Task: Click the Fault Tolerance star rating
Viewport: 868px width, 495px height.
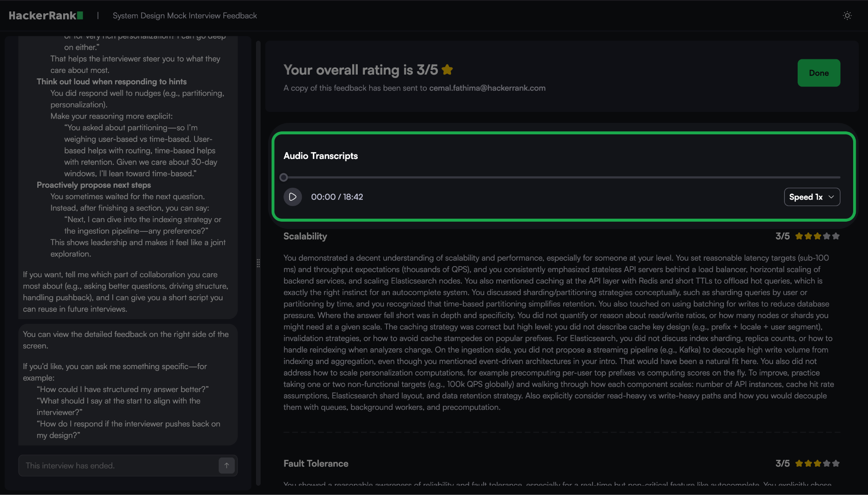Action: [817, 464]
